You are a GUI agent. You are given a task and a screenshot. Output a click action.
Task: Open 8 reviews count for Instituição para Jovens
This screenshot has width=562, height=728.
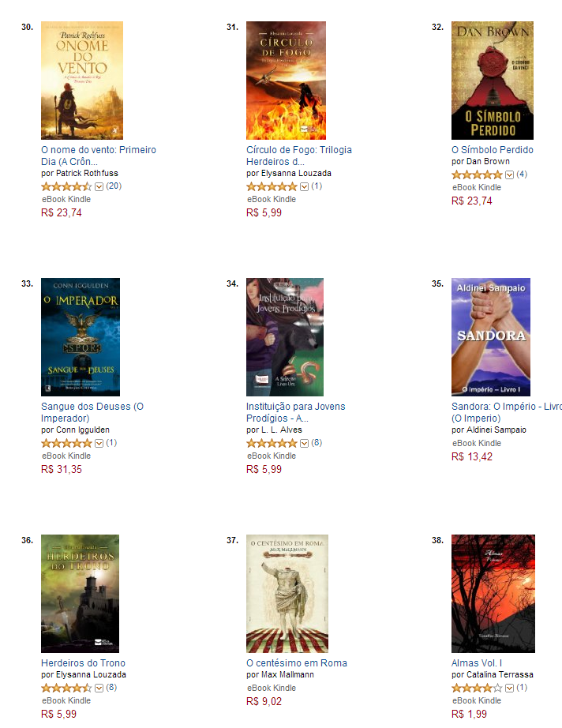317,443
